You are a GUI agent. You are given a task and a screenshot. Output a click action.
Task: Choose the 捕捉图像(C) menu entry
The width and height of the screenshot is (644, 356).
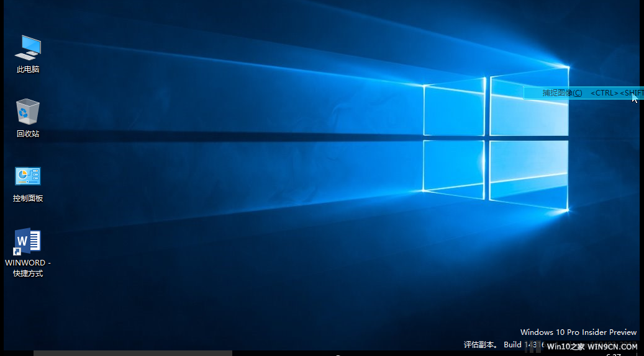point(562,93)
